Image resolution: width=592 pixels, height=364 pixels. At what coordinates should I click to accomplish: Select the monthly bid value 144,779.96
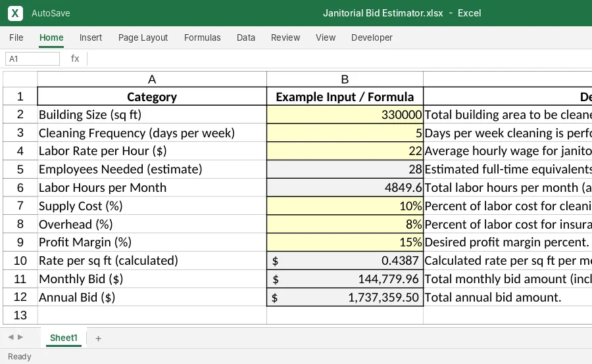coord(345,279)
